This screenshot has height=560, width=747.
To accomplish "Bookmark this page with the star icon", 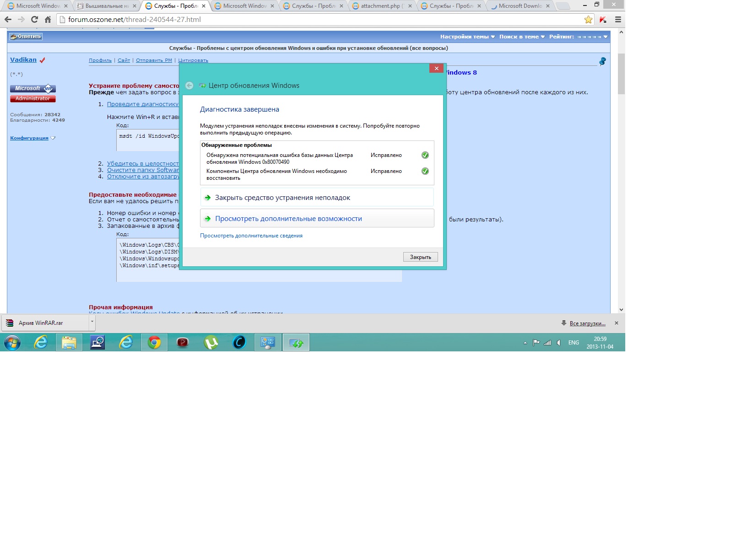I will click(588, 20).
